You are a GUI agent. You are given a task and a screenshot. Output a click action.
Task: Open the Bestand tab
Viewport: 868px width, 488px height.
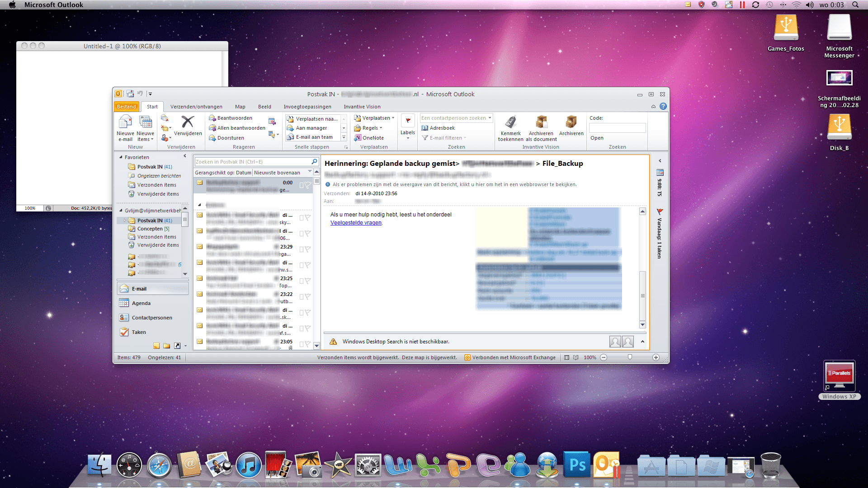pos(126,107)
